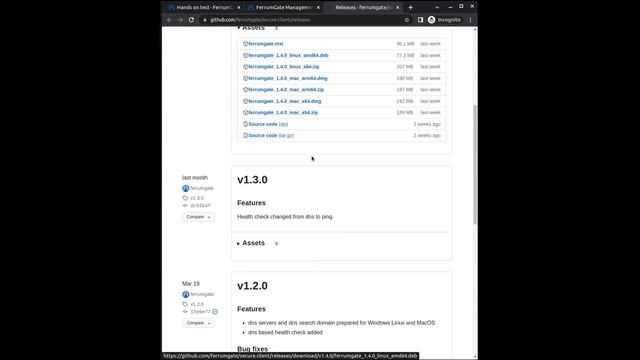Viewport: 640px width, 360px height.
Task: Click the page vertical scrollbar
Action: 475,163
